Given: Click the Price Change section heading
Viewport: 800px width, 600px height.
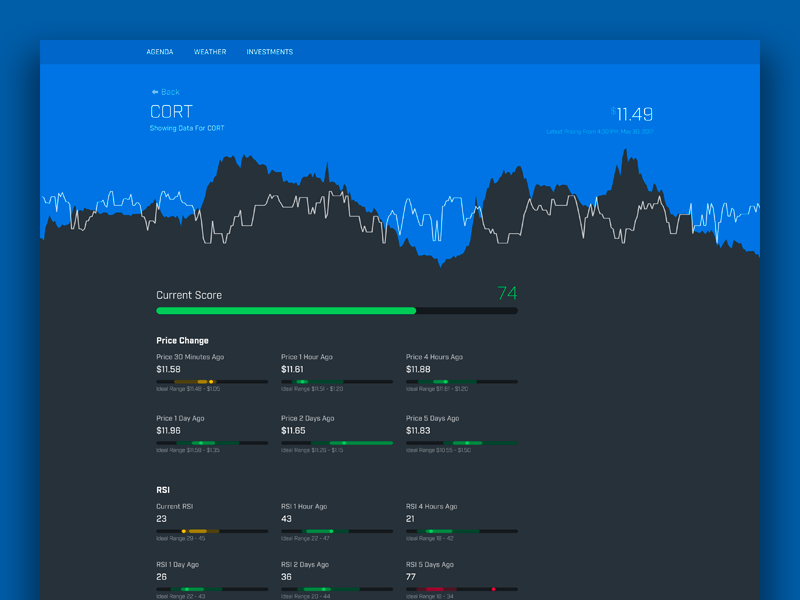Looking at the screenshot, I should pyautogui.click(x=182, y=340).
